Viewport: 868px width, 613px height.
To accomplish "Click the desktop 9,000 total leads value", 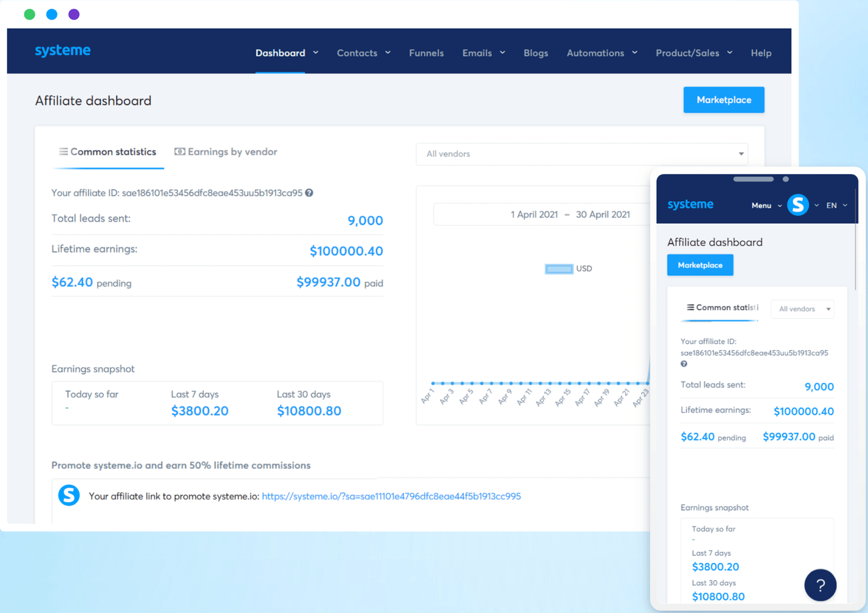I will (x=365, y=220).
